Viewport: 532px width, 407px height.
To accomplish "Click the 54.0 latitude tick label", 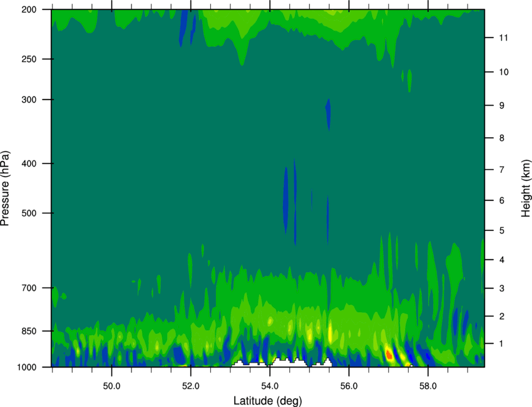I will 270,386.
